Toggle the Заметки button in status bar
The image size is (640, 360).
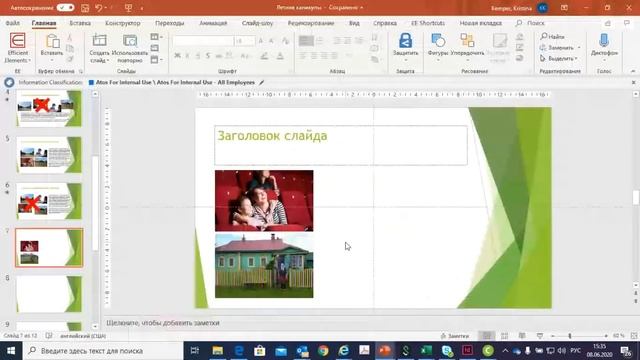(455, 336)
